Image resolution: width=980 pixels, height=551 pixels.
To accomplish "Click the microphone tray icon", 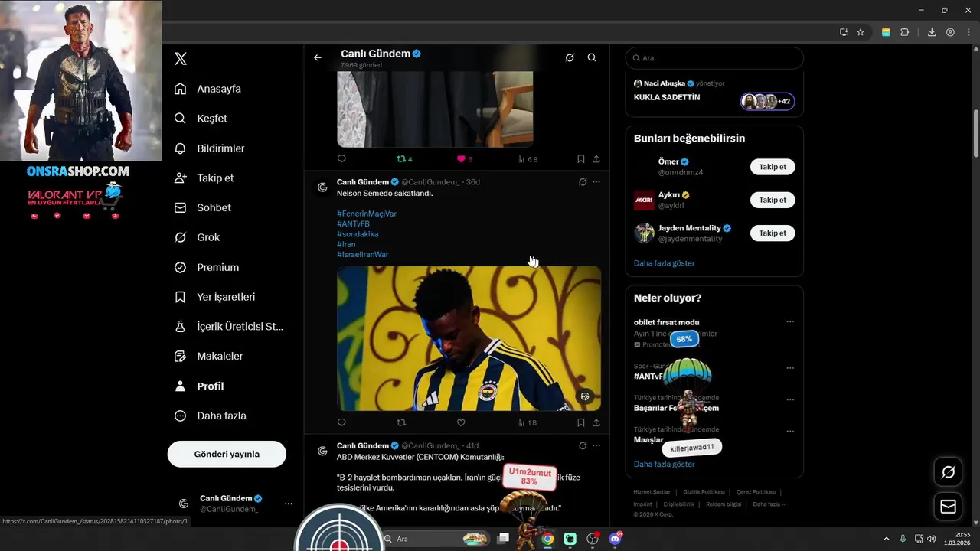I will coord(903,539).
